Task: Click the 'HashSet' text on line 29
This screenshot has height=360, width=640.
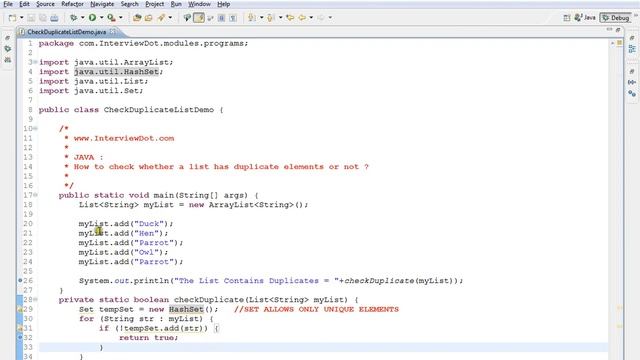Action: pos(186,309)
